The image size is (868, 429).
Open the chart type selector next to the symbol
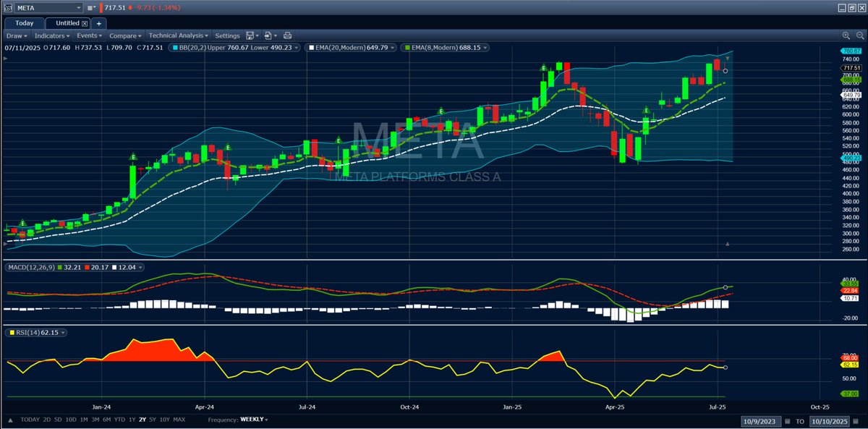93,7
